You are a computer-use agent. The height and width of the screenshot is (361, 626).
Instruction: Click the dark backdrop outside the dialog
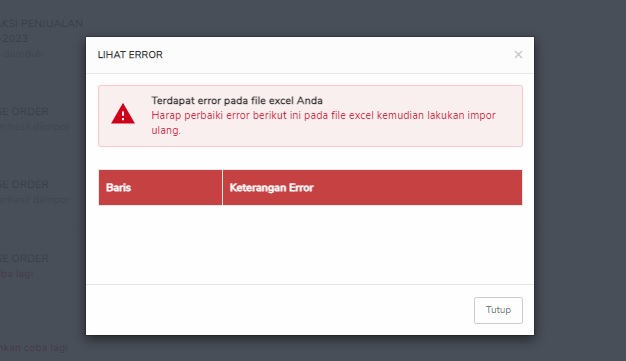[x=579, y=180]
